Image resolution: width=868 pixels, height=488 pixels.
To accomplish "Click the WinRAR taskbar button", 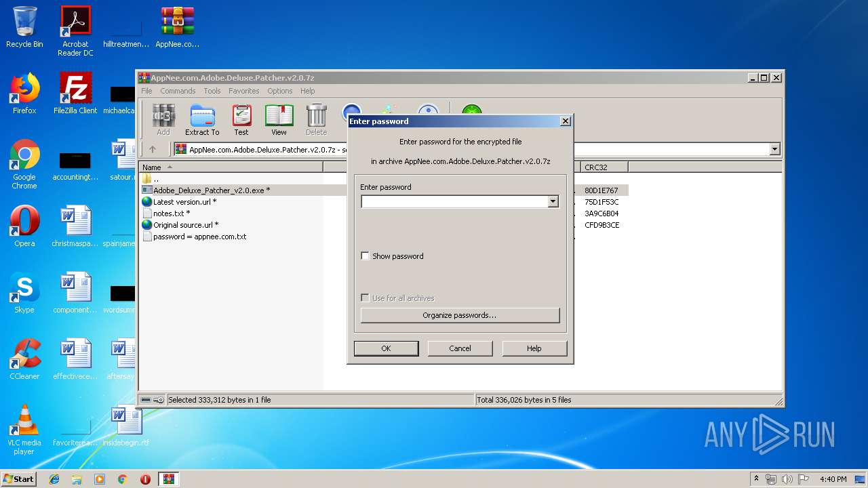I will pos(168,479).
